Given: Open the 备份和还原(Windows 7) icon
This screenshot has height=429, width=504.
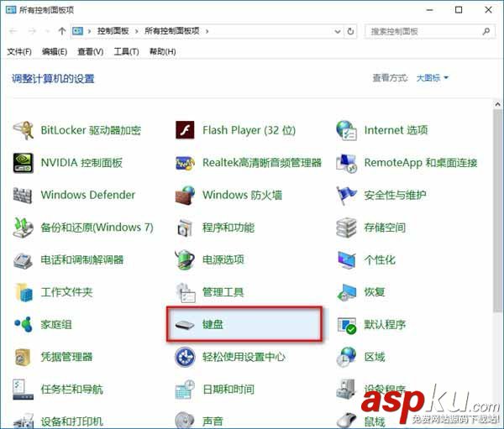Looking at the screenshot, I should (x=24, y=228).
